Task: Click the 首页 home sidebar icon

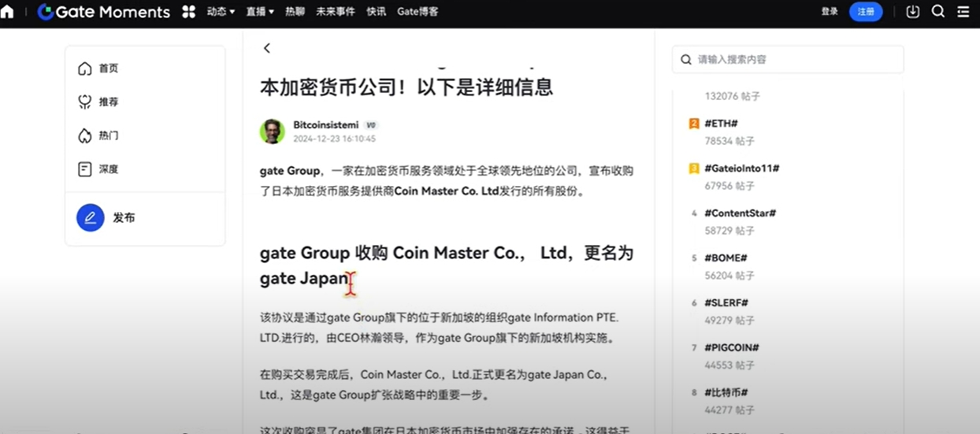Action: 85,69
